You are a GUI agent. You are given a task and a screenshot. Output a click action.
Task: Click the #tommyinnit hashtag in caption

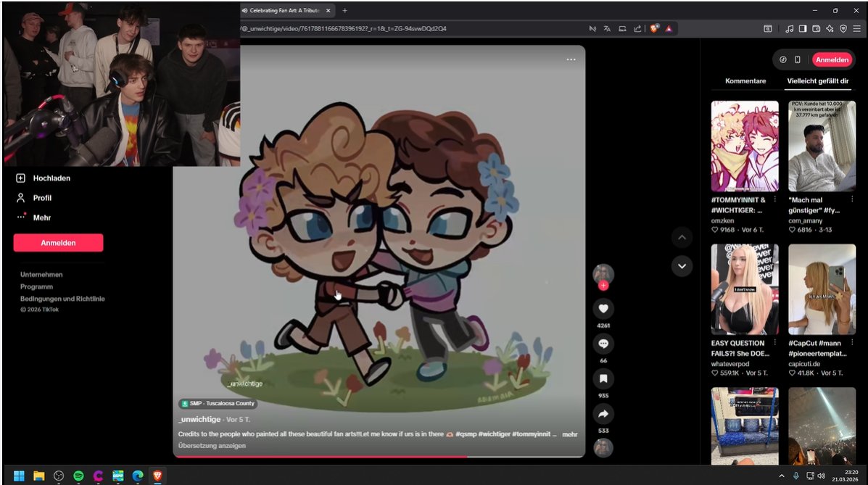coord(532,434)
